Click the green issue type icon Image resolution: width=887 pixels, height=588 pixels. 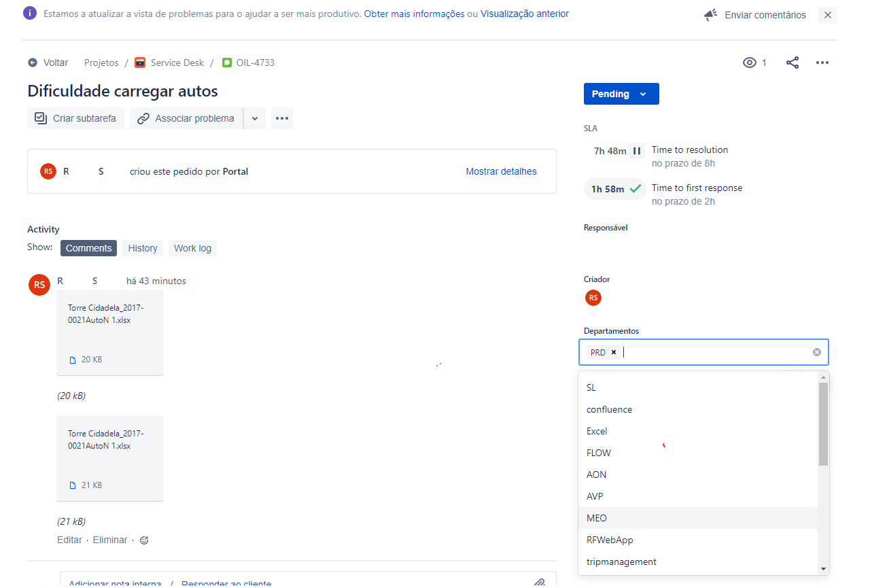tap(227, 63)
